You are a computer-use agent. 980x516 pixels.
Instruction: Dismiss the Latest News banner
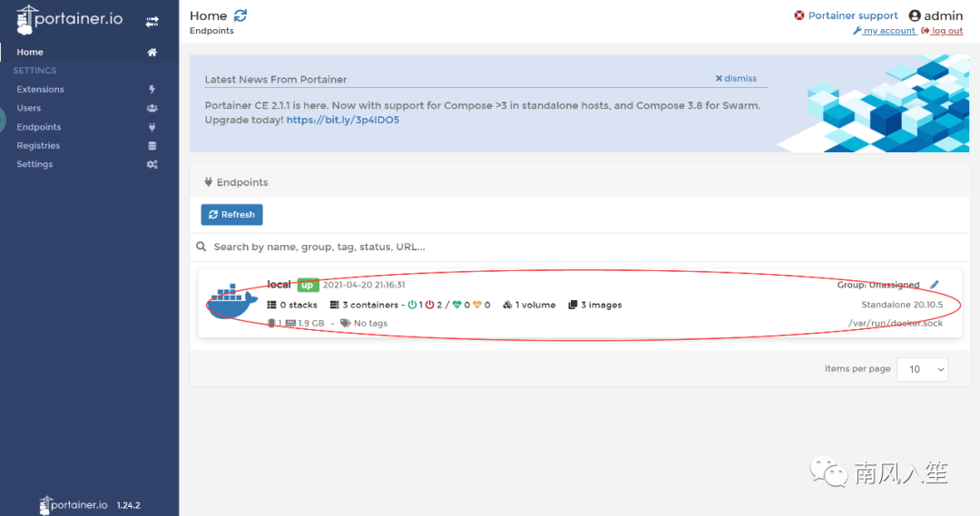click(x=736, y=79)
